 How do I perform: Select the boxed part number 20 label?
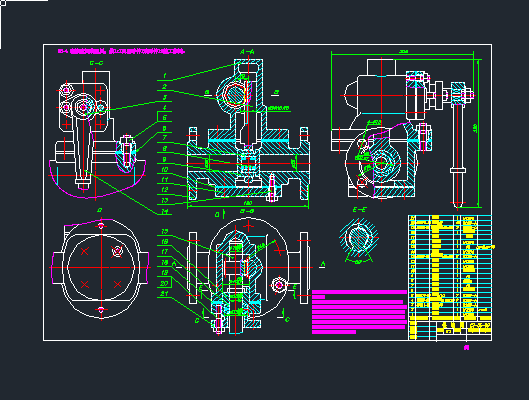pos(164,283)
